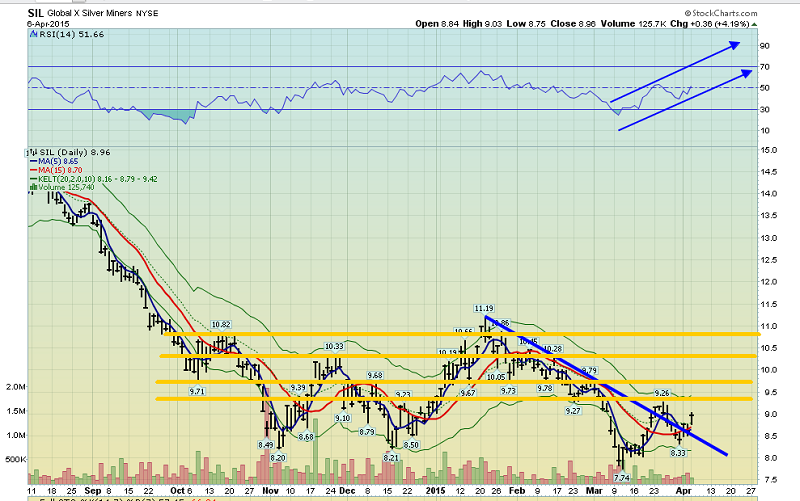Click the RSI 70 overbought level label
The height and width of the screenshot is (501, 800).
tap(763, 67)
